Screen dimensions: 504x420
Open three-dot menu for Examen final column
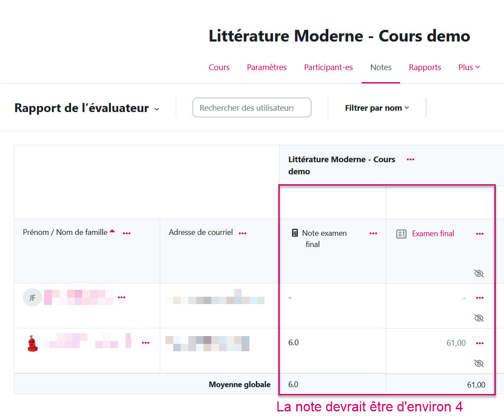pos(480,234)
